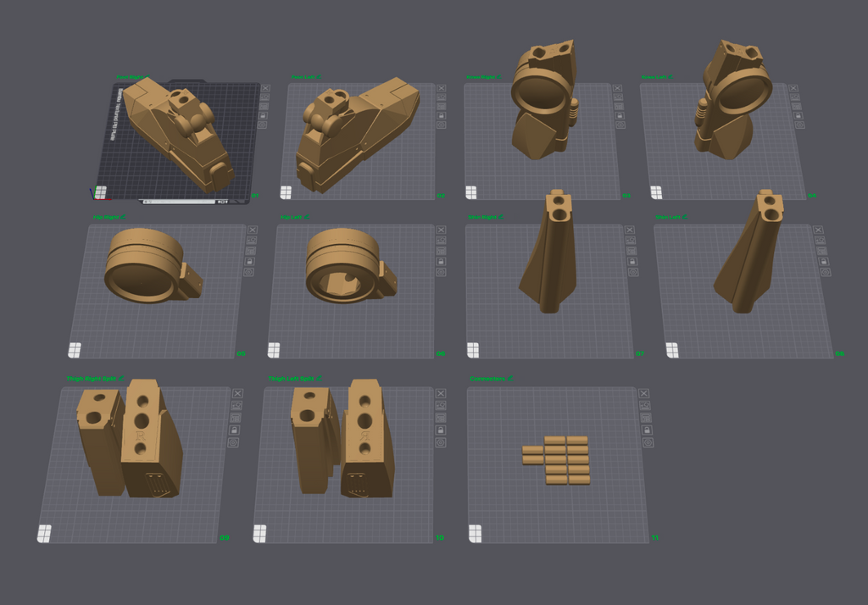
Task: Remove objects from Thigh Right Split plate
Action: (x=237, y=393)
